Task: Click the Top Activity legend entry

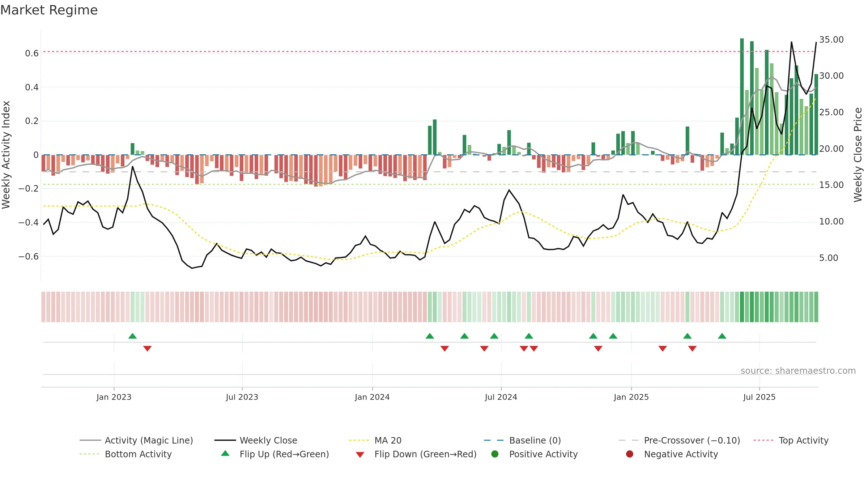Action: click(791, 440)
